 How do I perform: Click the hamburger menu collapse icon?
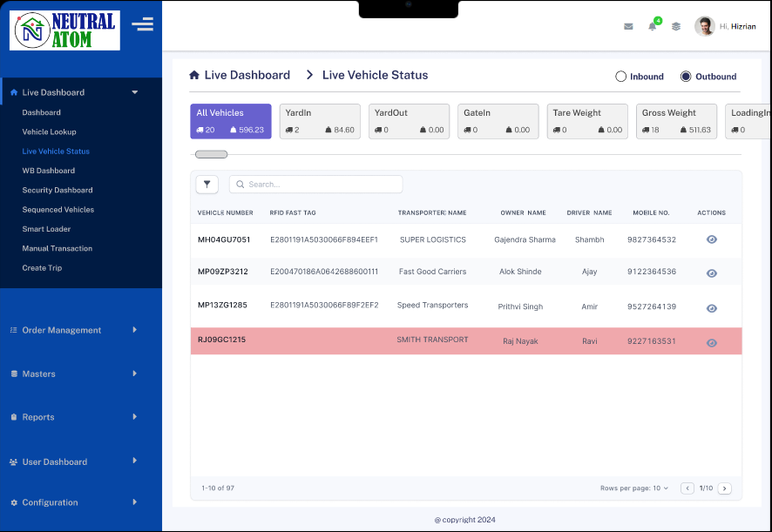(142, 24)
